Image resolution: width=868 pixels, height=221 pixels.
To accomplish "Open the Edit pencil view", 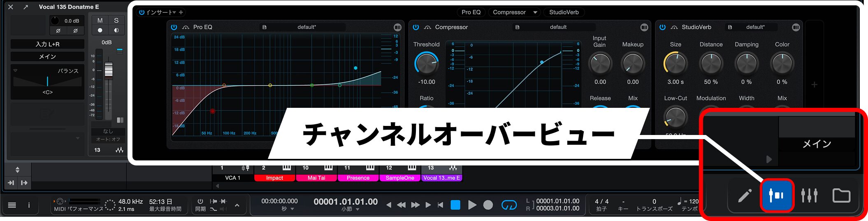I will (x=744, y=195).
